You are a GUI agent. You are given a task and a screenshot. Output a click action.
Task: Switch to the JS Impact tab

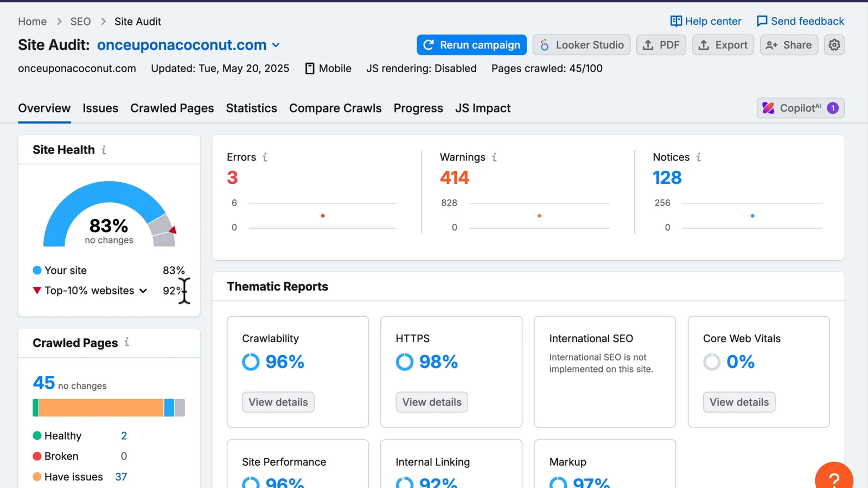(x=483, y=108)
